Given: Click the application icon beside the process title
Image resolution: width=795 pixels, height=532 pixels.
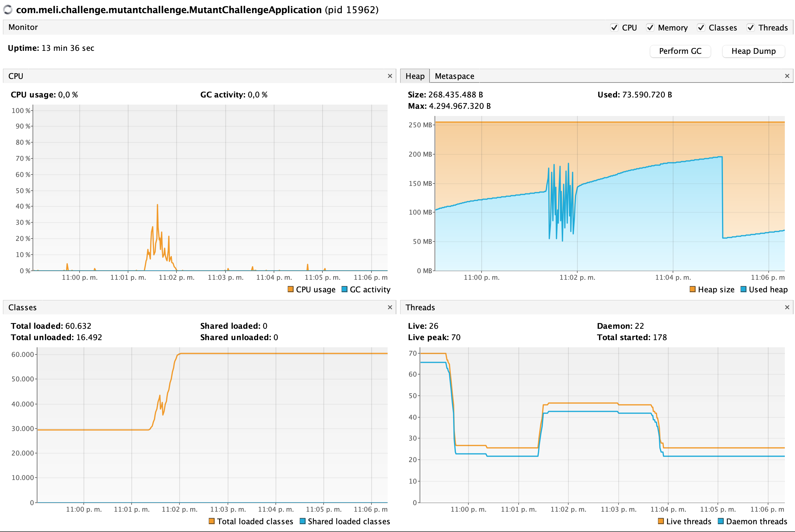Looking at the screenshot, I should click(7, 10).
